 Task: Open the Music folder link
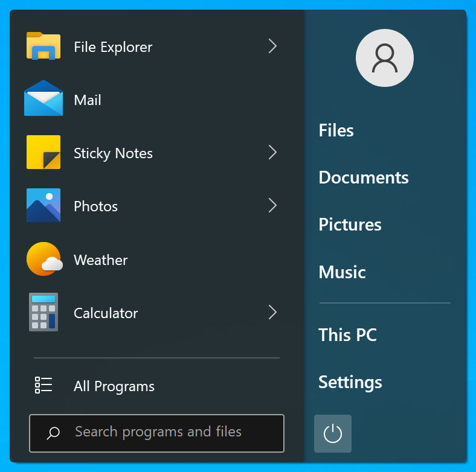(x=342, y=272)
